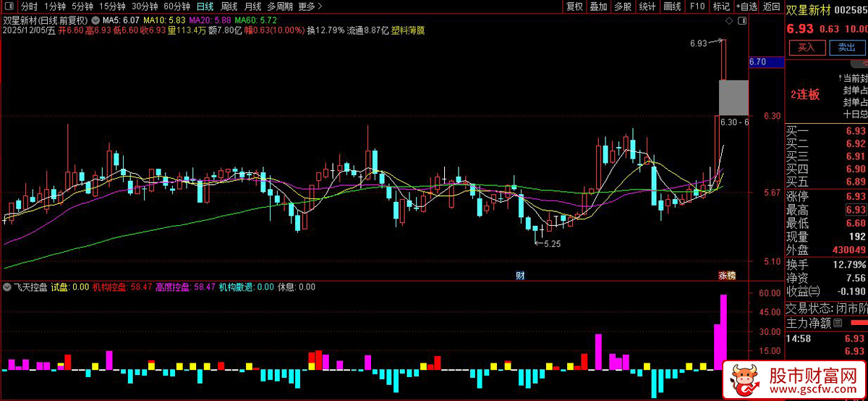Image resolution: width=868 pixels, height=401 pixels.
Task: Click the 高度控盘 indicator value label
Action: [x=185, y=287]
